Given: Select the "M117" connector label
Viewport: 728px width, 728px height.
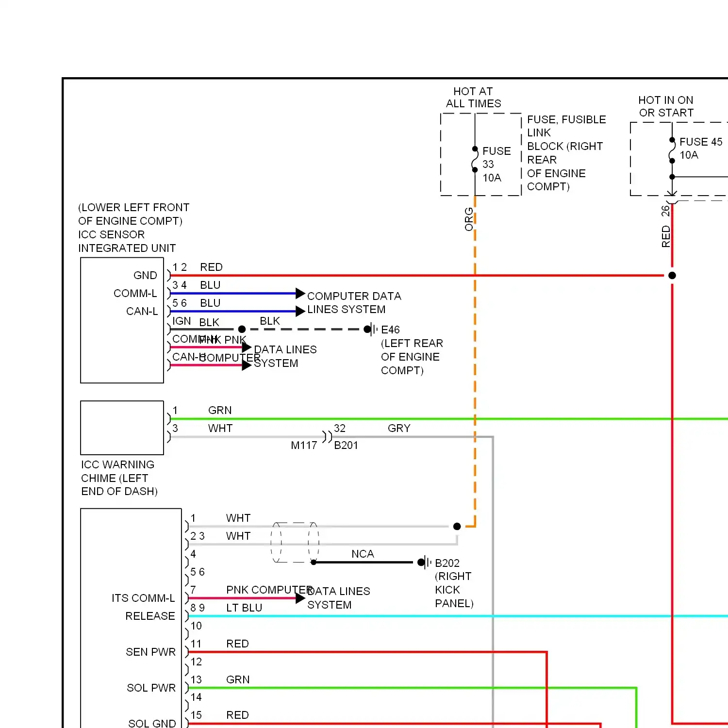Looking at the screenshot, I should coord(304,445).
